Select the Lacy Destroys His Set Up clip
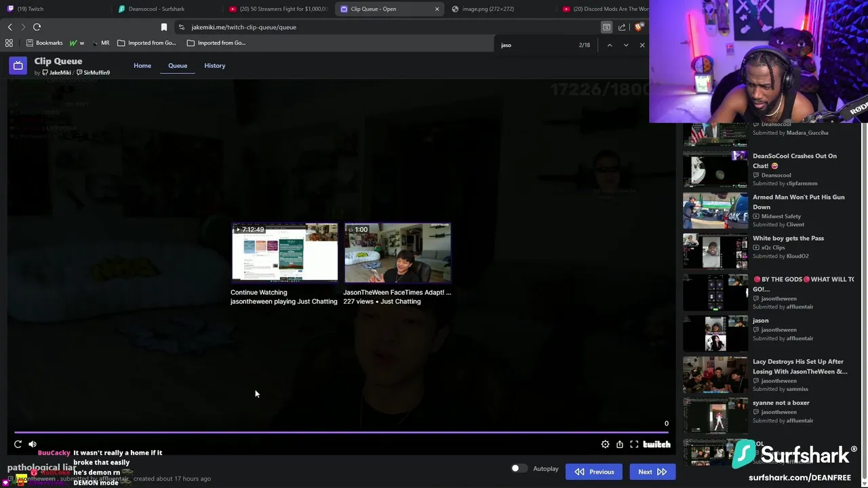This screenshot has width=868, height=488. [769, 375]
